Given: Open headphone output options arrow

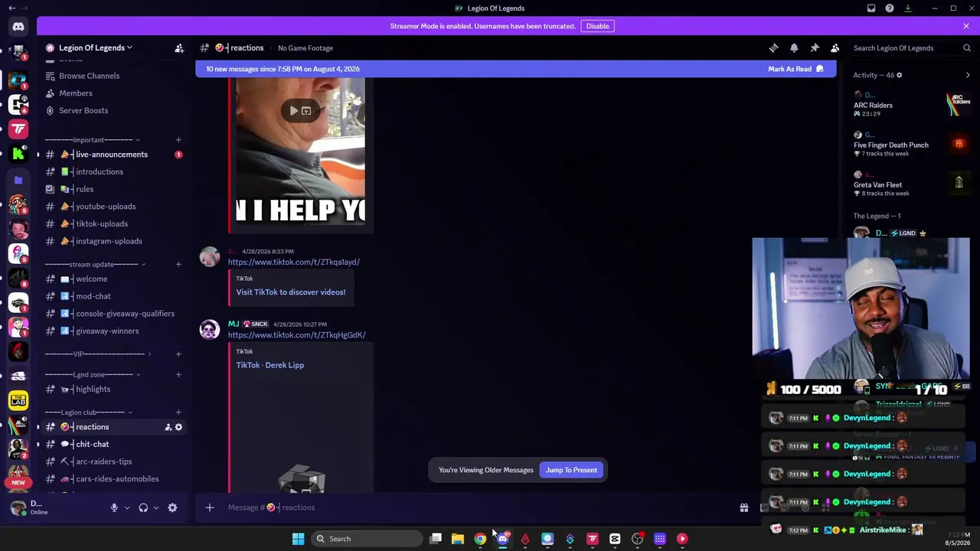Looking at the screenshot, I should [x=156, y=507].
